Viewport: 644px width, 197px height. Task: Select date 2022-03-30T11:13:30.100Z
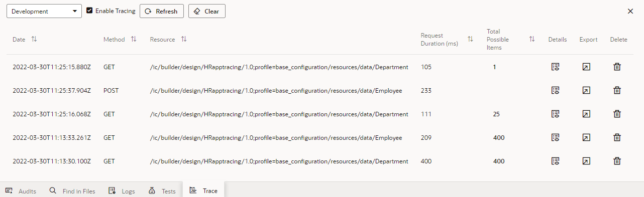tap(52, 161)
